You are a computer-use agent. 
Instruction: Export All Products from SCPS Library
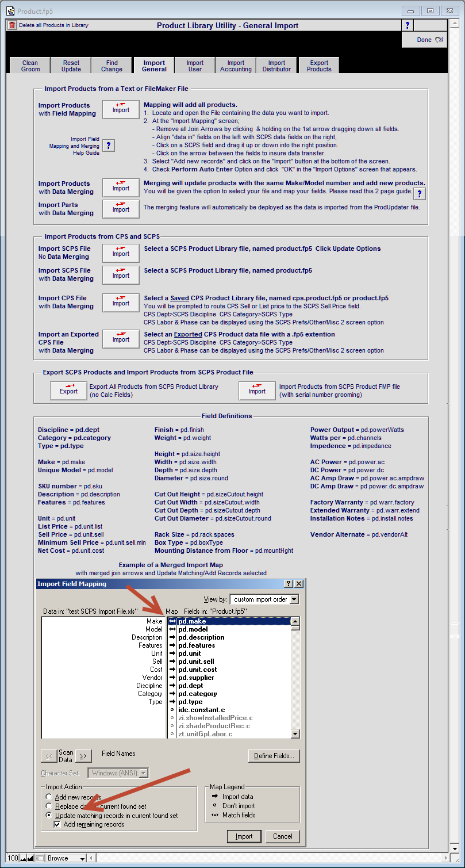(x=68, y=391)
